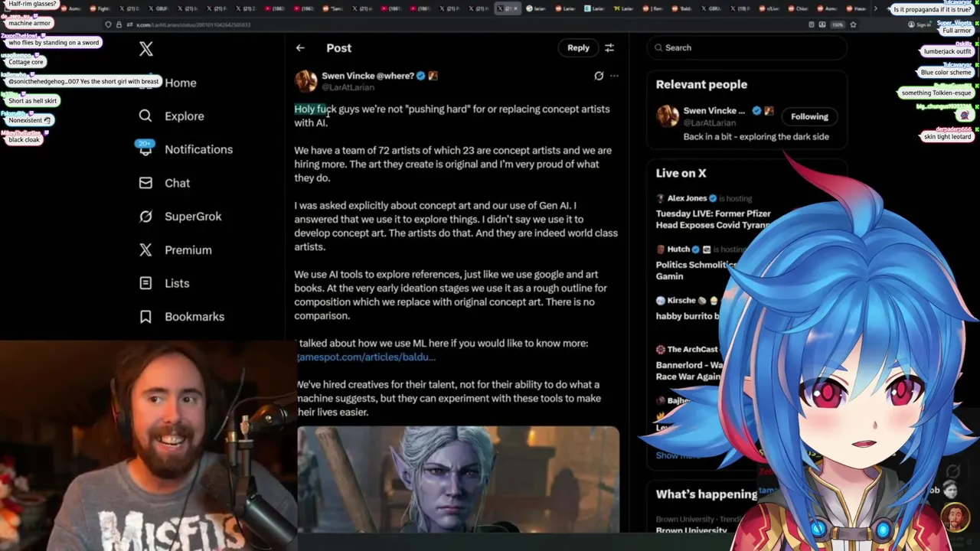Image resolution: width=980 pixels, height=551 pixels.
Task: Click the 150% zoom level indicator
Action: pyautogui.click(x=838, y=24)
